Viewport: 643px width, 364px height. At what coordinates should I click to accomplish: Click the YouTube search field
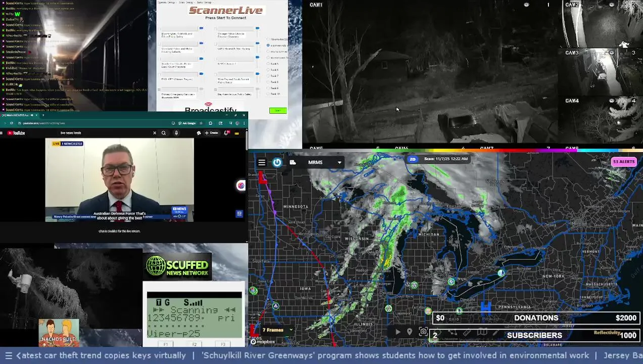[x=104, y=133]
